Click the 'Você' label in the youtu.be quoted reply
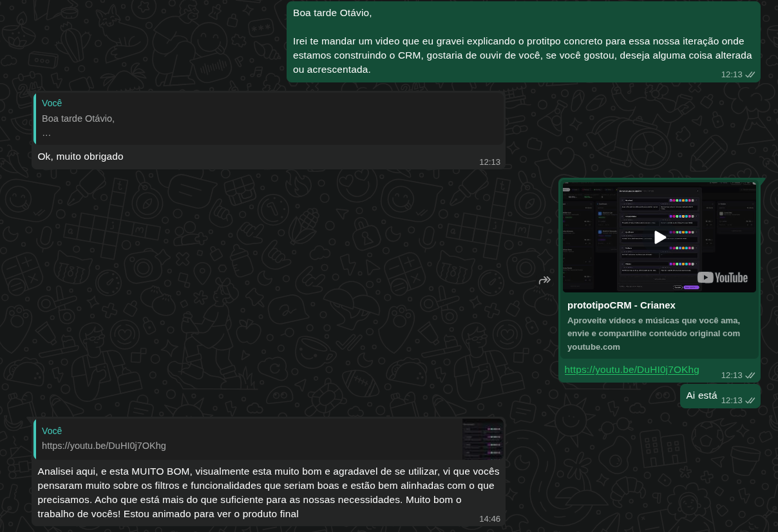The width and height of the screenshot is (778, 532). [x=52, y=431]
